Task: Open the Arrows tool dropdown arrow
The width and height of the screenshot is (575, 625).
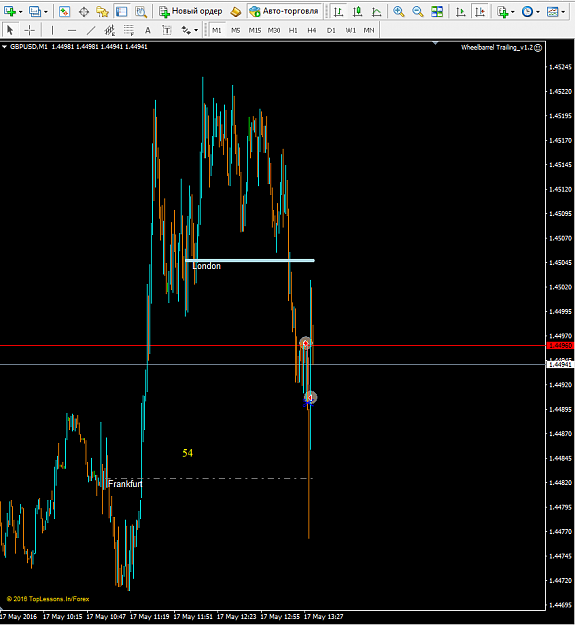Action: click(x=196, y=30)
